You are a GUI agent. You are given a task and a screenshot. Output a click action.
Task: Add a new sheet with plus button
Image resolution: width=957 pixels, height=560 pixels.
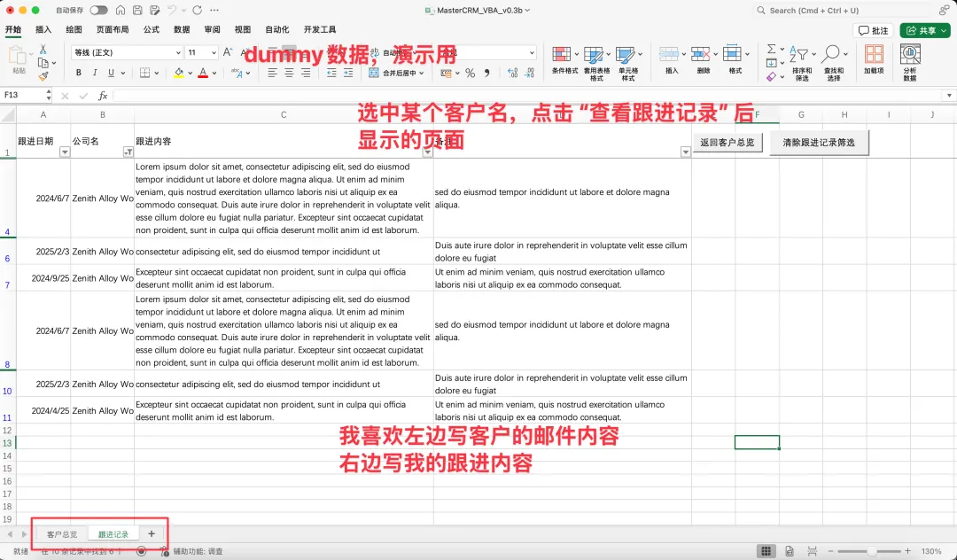click(x=152, y=533)
